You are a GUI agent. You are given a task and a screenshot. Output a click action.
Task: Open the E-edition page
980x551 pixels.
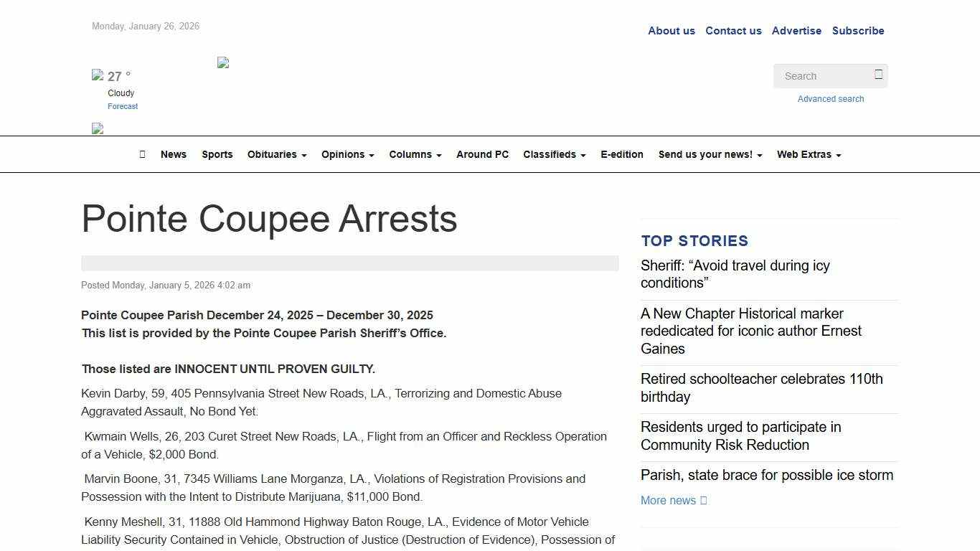pyautogui.click(x=621, y=154)
